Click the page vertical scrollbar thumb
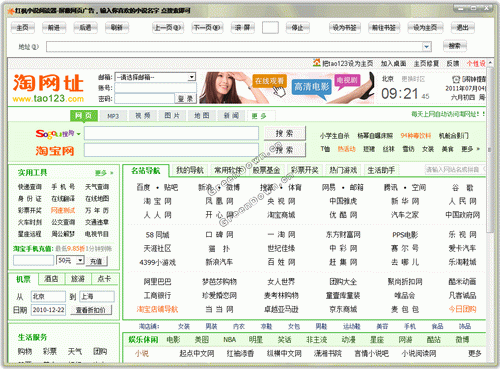 490,149
